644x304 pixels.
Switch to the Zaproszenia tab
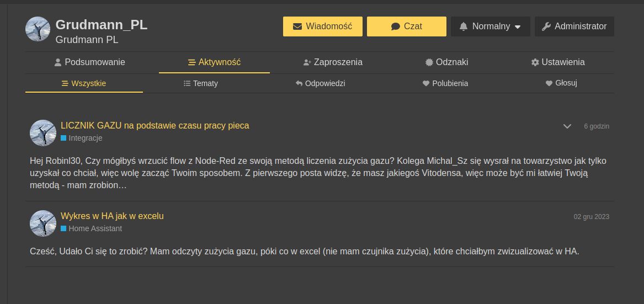click(x=333, y=62)
